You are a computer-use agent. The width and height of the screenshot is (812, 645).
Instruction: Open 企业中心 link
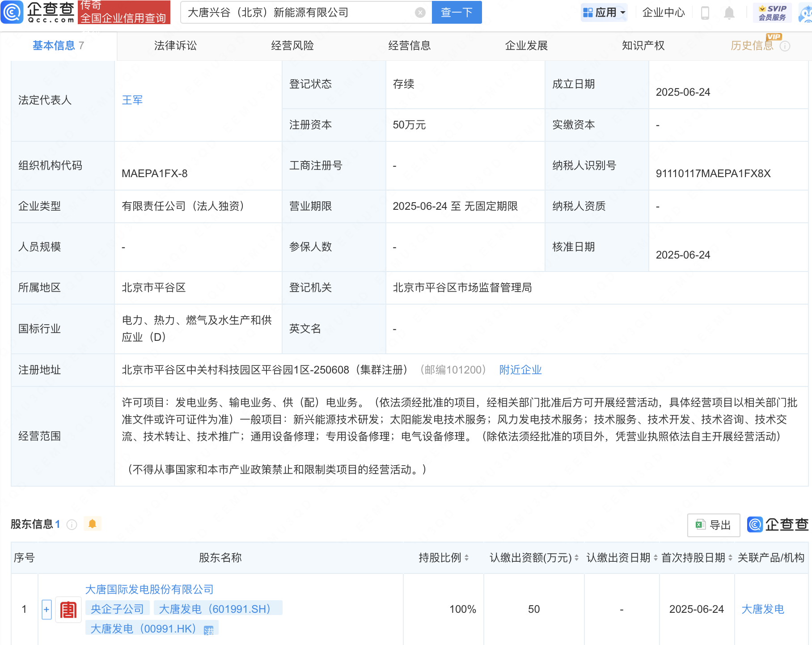point(664,13)
